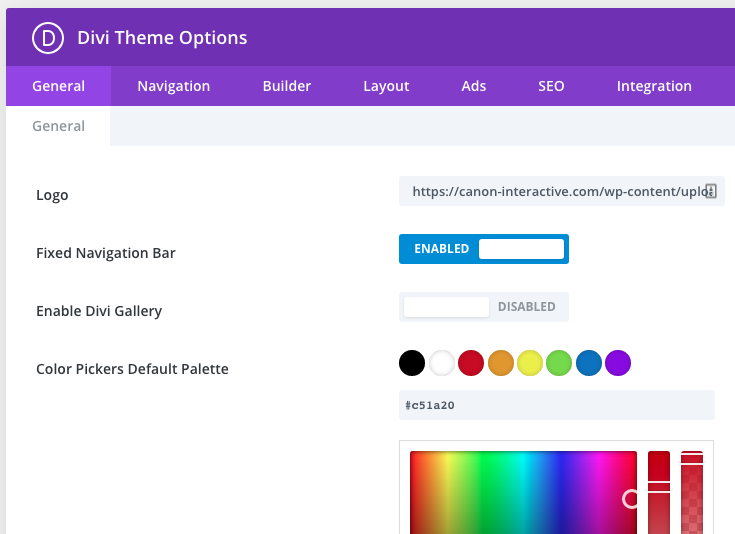
Task: Select the orange palette swatch
Action: coord(501,363)
